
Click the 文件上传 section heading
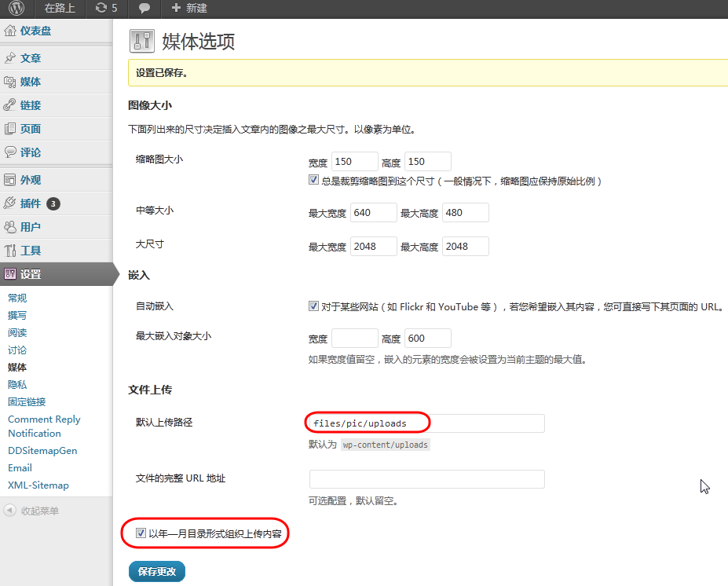pos(150,390)
